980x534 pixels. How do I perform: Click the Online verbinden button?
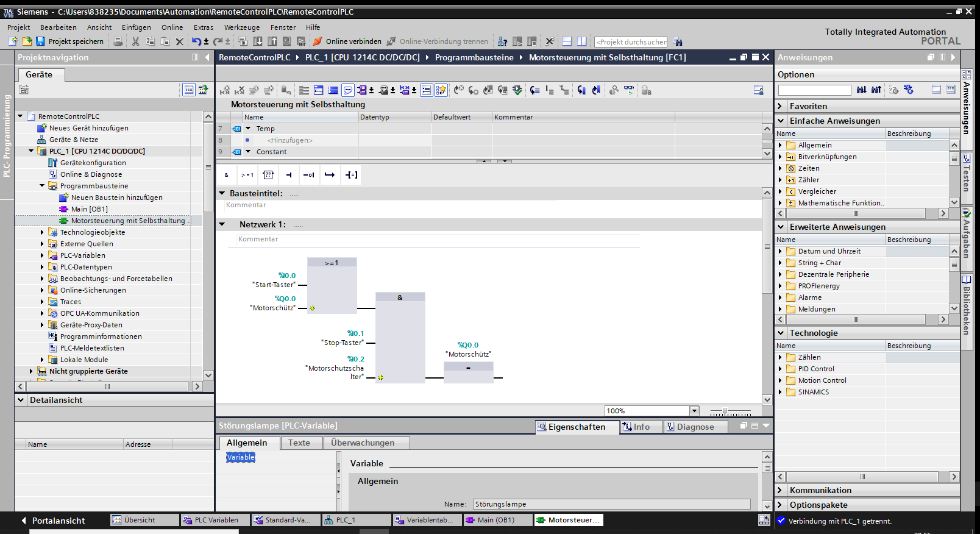[347, 41]
